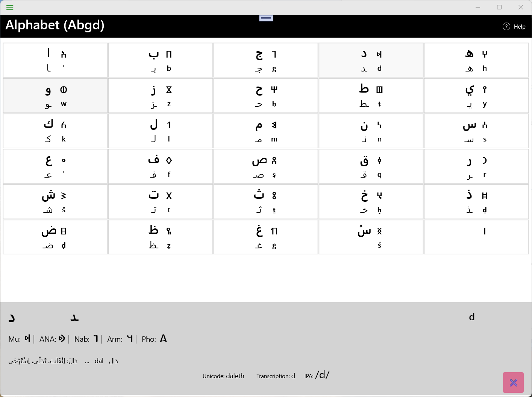The height and width of the screenshot is (397, 532).
Task: Open the green hamburger menu
Action: [10, 7]
